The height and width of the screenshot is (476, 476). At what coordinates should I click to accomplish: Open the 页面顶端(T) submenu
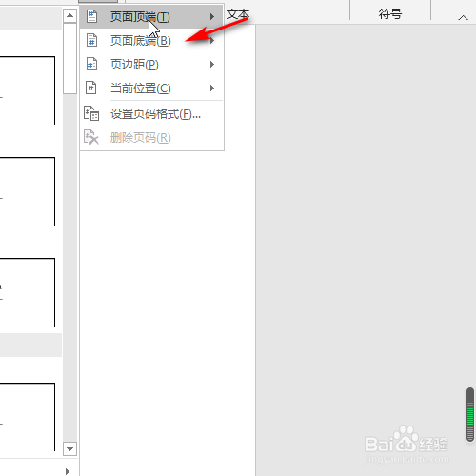click(151, 16)
